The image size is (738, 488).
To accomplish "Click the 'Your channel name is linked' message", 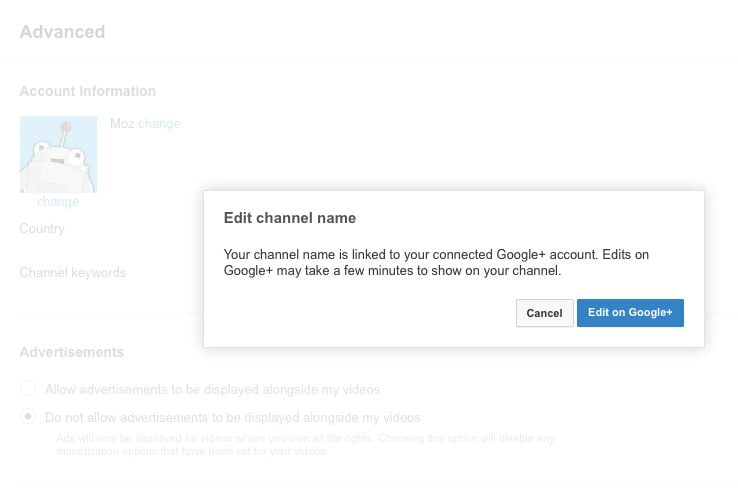I will point(436,262).
